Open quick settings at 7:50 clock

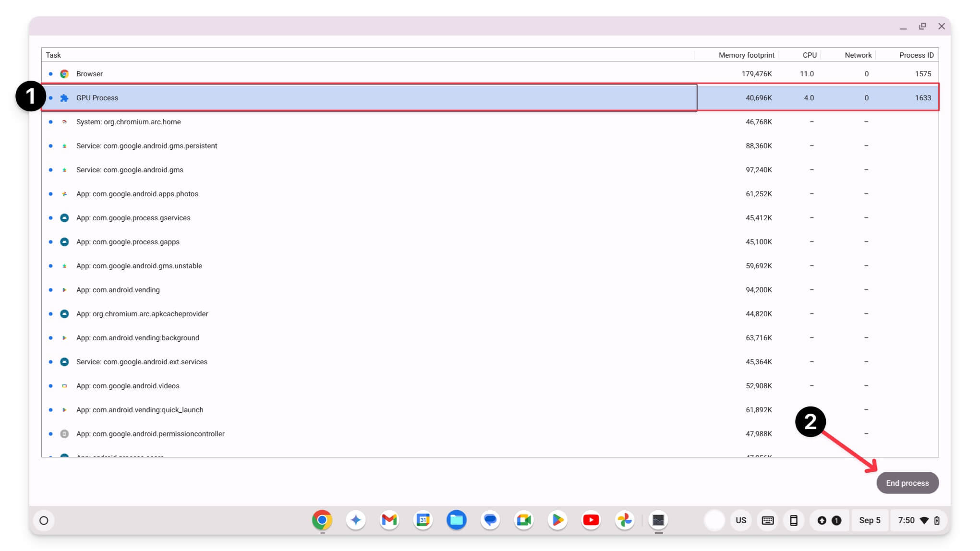pyautogui.click(x=919, y=521)
